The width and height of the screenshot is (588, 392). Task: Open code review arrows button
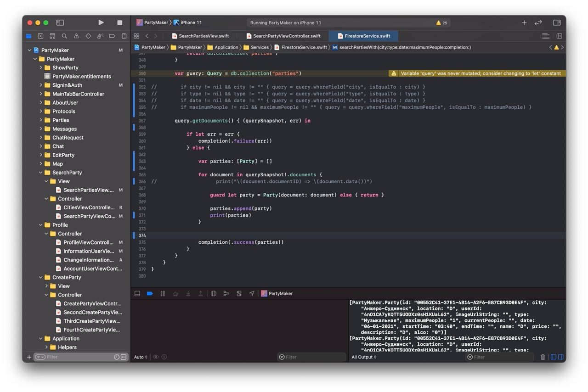tap(538, 22)
